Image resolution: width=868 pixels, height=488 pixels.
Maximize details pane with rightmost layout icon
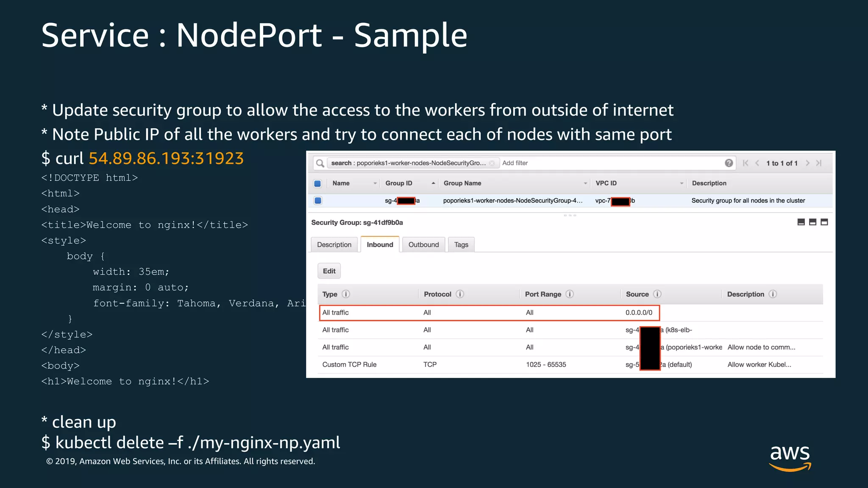(824, 222)
